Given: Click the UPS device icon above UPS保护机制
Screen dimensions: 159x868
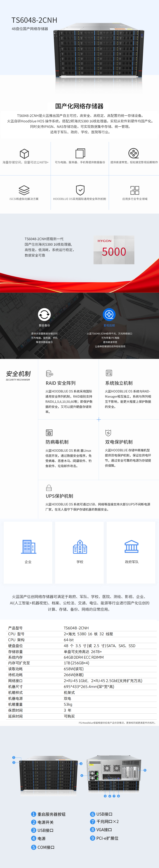Looking at the screenshot, I should click(x=49, y=488).
